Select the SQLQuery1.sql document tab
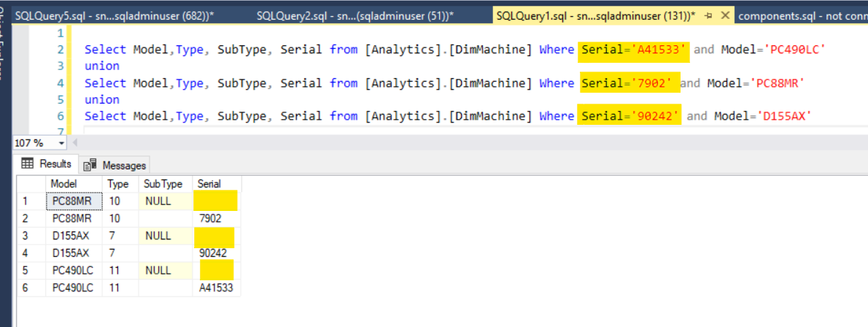Screen dimensions: 868x327 [596, 15]
